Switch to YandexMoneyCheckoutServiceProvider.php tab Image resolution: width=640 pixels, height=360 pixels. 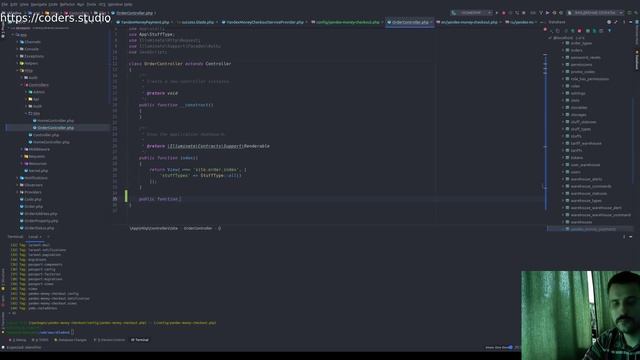[264, 22]
